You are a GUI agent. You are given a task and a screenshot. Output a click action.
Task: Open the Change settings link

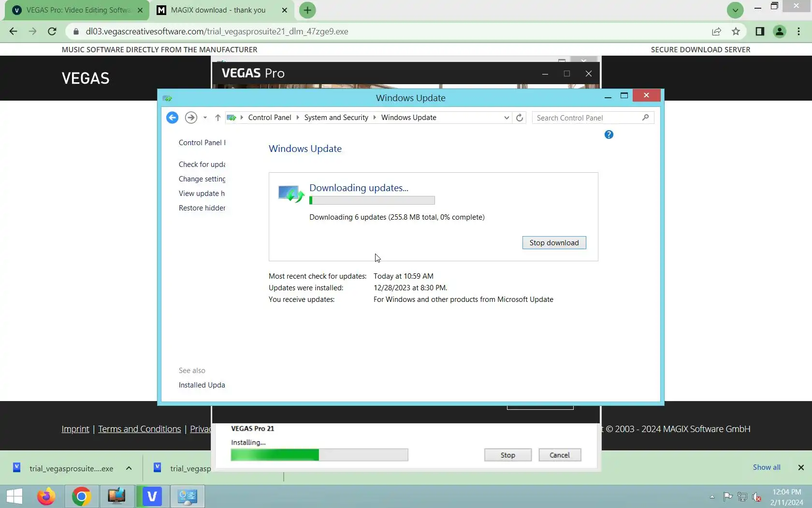point(202,179)
